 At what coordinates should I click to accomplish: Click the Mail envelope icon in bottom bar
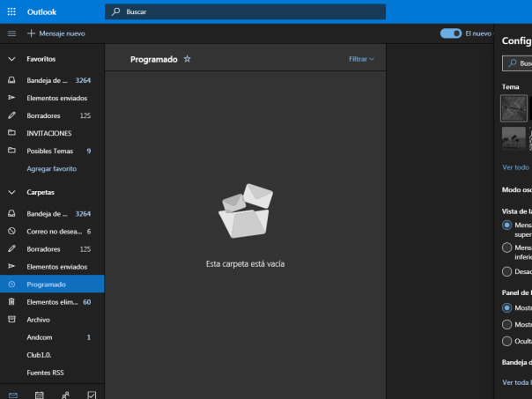[x=12, y=395]
